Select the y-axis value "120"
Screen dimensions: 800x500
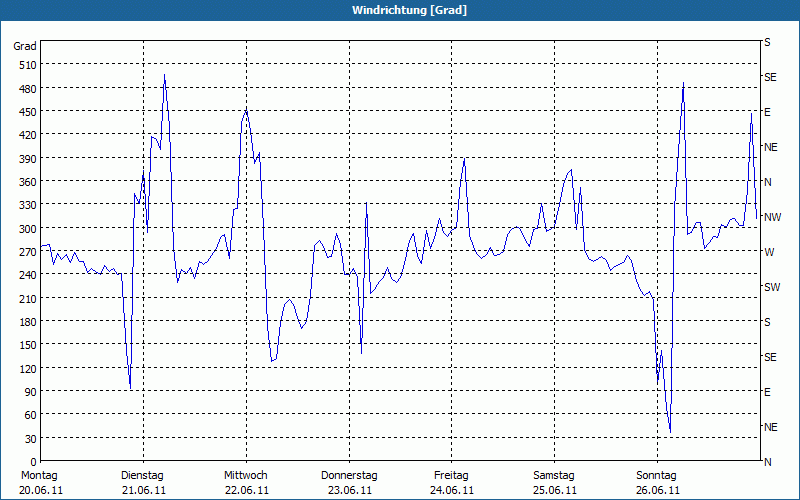coord(28,369)
